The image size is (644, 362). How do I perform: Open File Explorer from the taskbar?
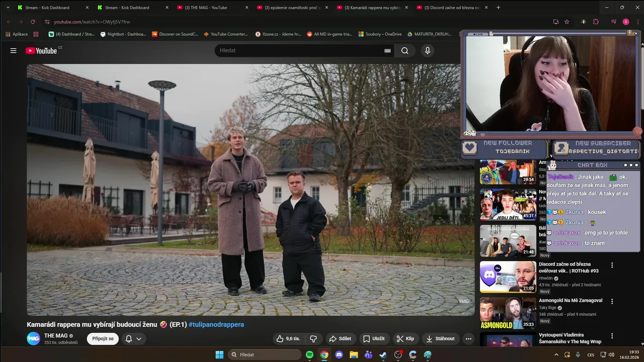point(354,354)
